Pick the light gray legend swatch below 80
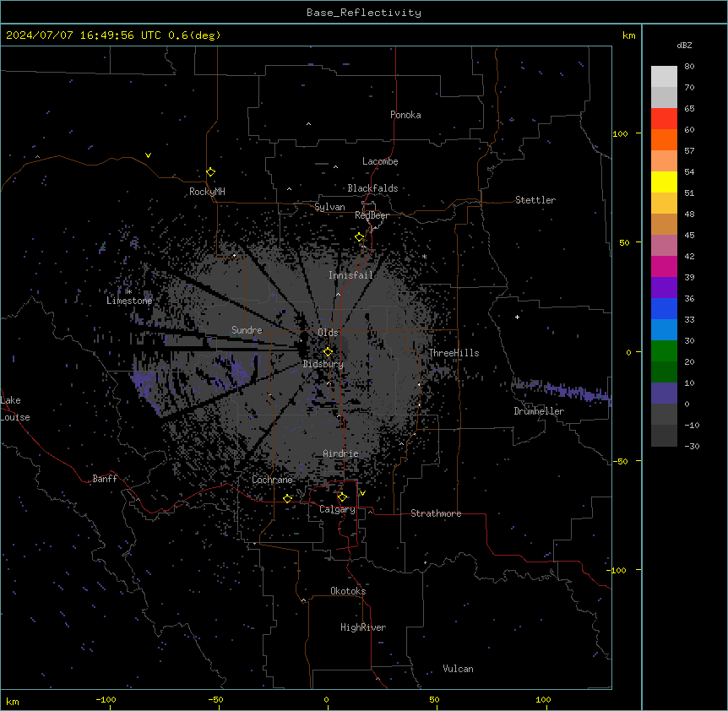The image size is (728, 711). point(664,76)
